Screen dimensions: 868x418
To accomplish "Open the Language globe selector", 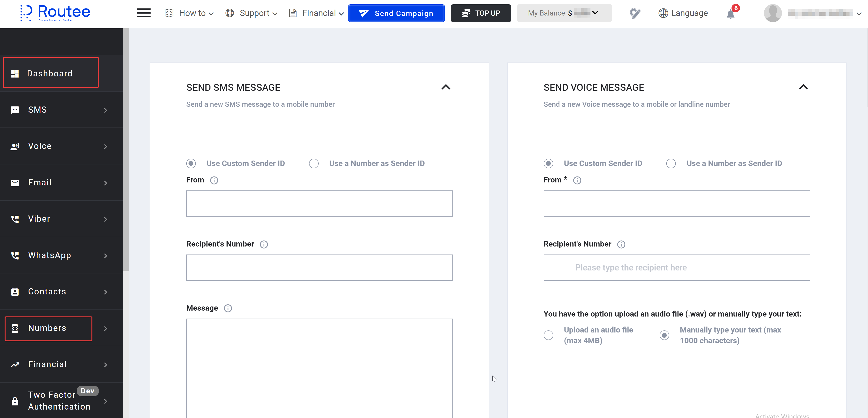I will click(x=683, y=13).
